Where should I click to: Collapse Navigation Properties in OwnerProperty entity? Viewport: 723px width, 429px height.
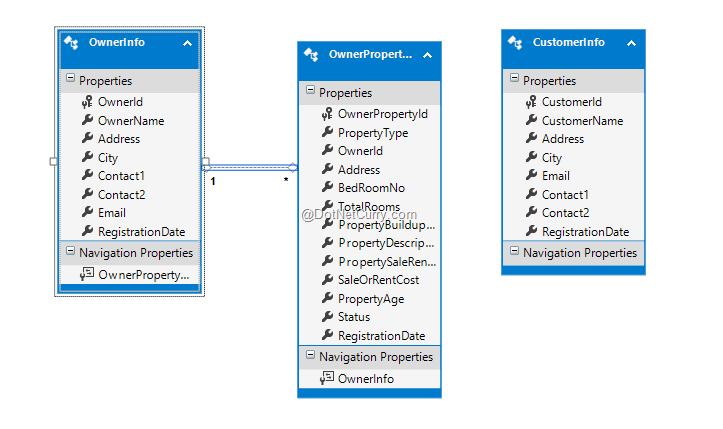coord(310,356)
